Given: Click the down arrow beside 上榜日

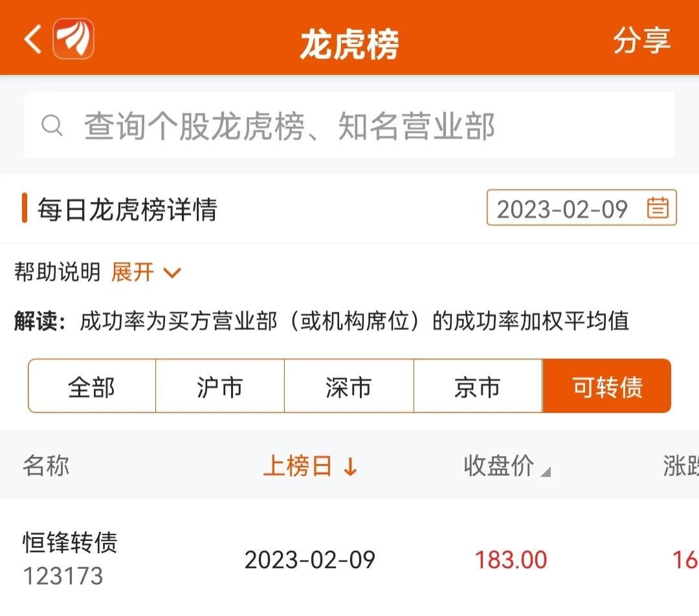Looking at the screenshot, I should [350, 467].
